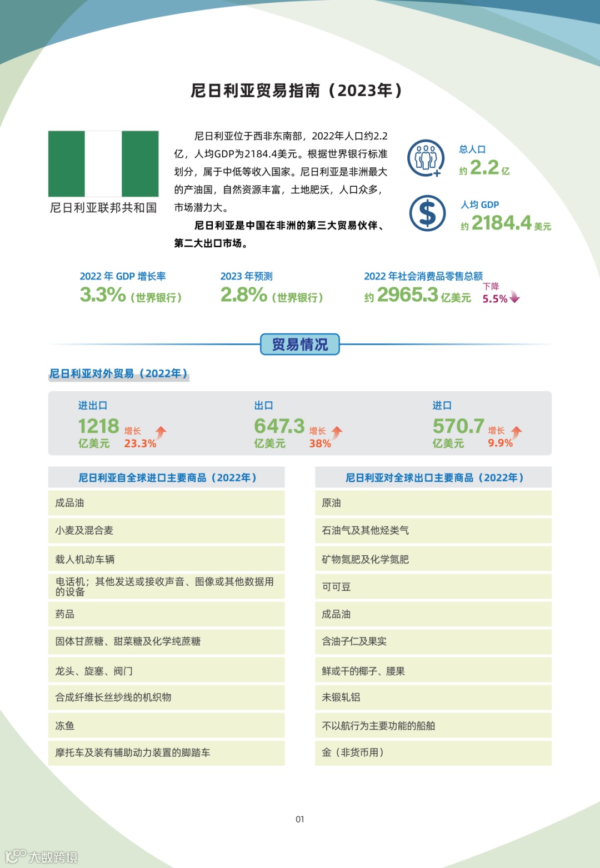Viewport: 600px width, 868px height.
Task: Click the page number 01
Action: click(x=300, y=819)
